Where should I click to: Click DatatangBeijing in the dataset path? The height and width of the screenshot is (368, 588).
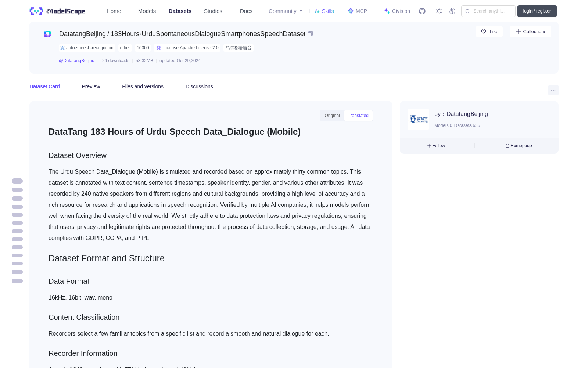click(x=82, y=34)
